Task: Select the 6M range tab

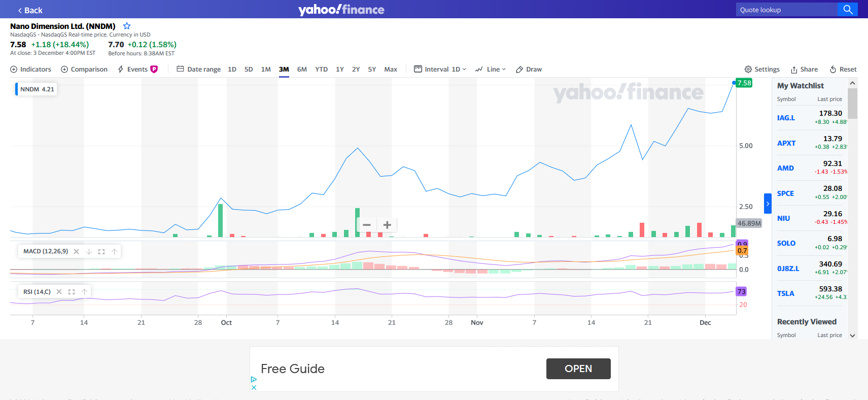Action: 302,69
